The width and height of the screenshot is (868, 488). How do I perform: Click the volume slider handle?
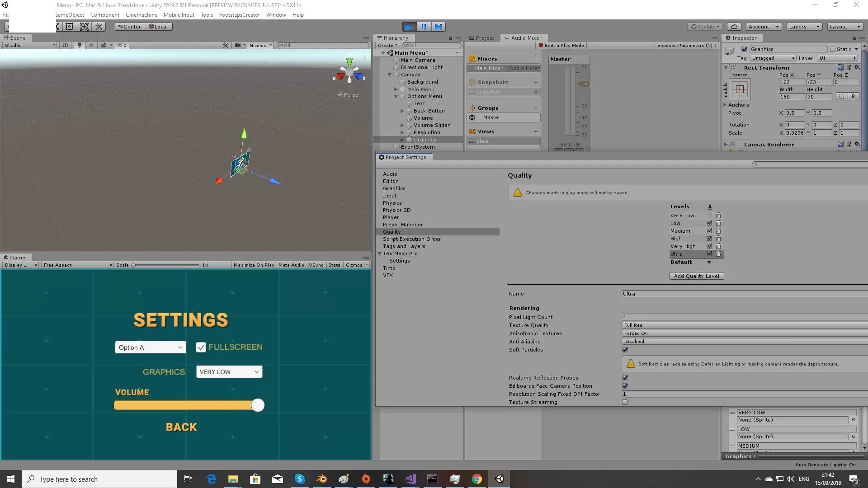[x=258, y=405]
